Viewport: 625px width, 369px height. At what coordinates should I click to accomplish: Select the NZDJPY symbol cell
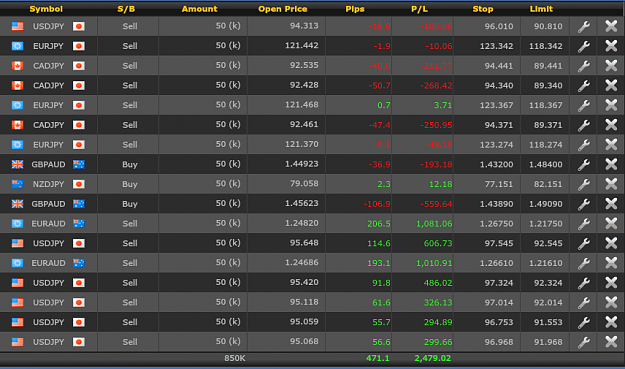pyautogui.click(x=48, y=184)
